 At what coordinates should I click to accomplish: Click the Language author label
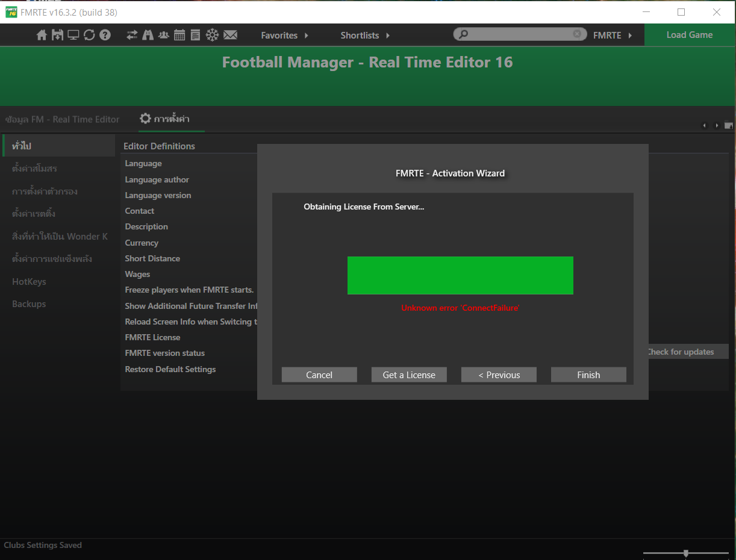click(x=157, y=179)
